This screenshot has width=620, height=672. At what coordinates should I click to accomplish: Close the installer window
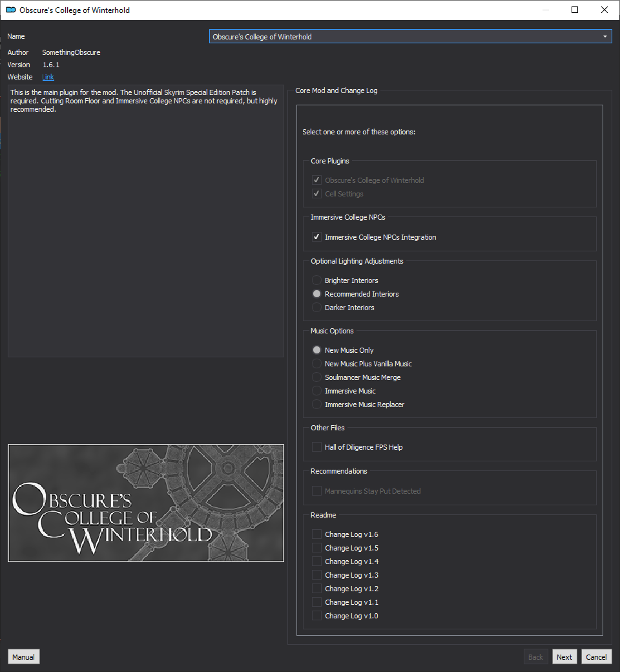coord(604,10)
